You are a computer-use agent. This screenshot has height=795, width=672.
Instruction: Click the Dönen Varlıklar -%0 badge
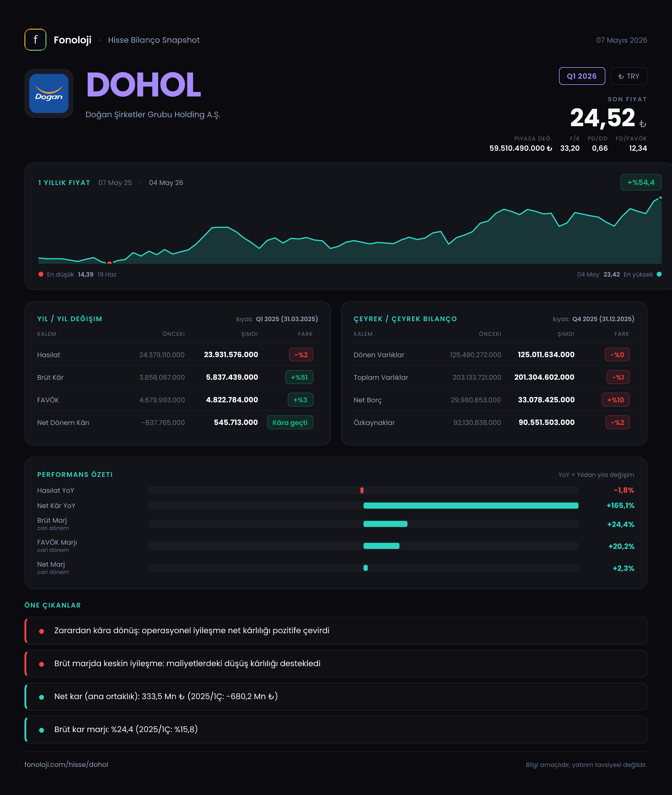tap(617, 354)
